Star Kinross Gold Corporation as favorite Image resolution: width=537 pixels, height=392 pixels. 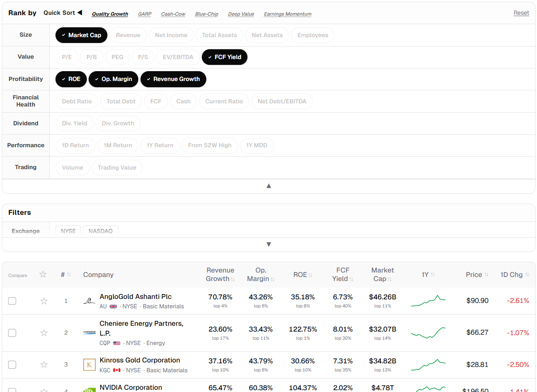pyautogui.click(x=44, y=365)
